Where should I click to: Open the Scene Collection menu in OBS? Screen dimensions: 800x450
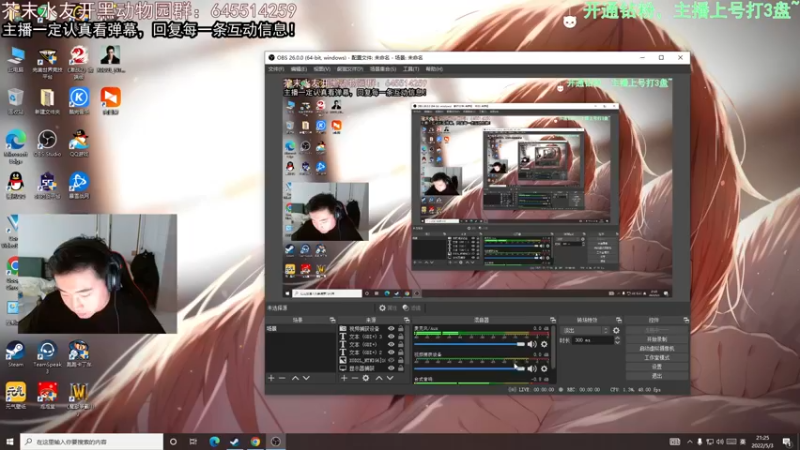click(x=383, y=69)
